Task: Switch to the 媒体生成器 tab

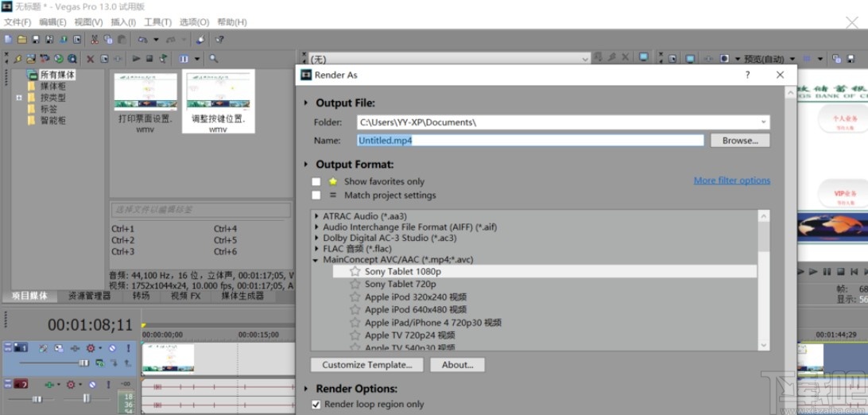Action: click(x=242, y=296)
